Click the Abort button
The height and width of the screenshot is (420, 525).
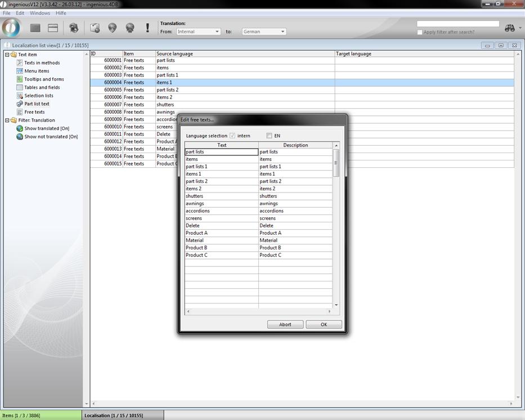tap(285, 324)
